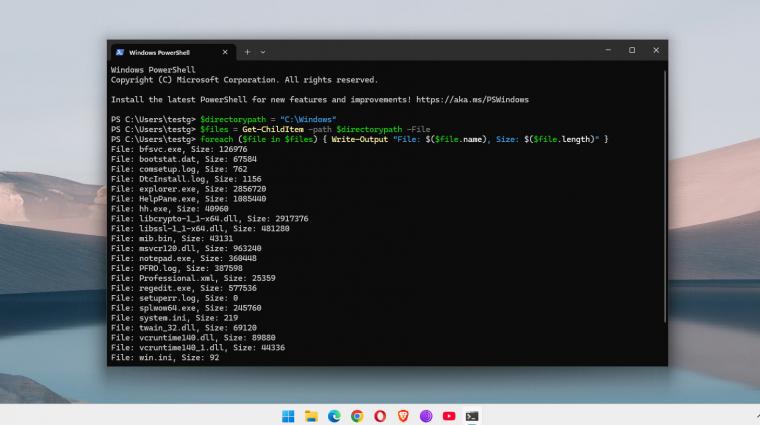Click the output line for msvcr120.dll

pyautogui.click(x=186, y=249)
